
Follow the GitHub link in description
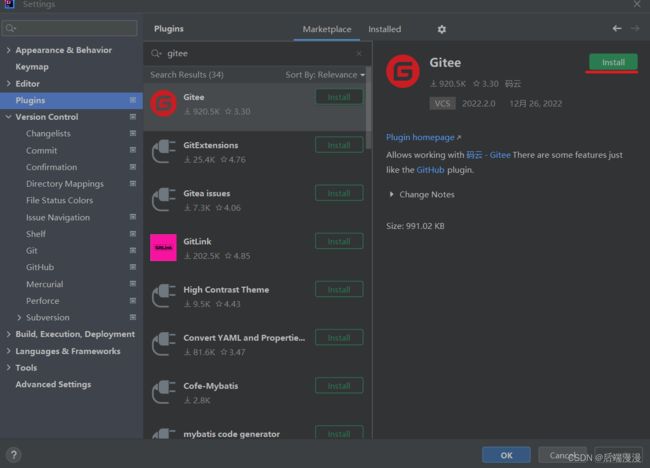click(x=430, y=170)
